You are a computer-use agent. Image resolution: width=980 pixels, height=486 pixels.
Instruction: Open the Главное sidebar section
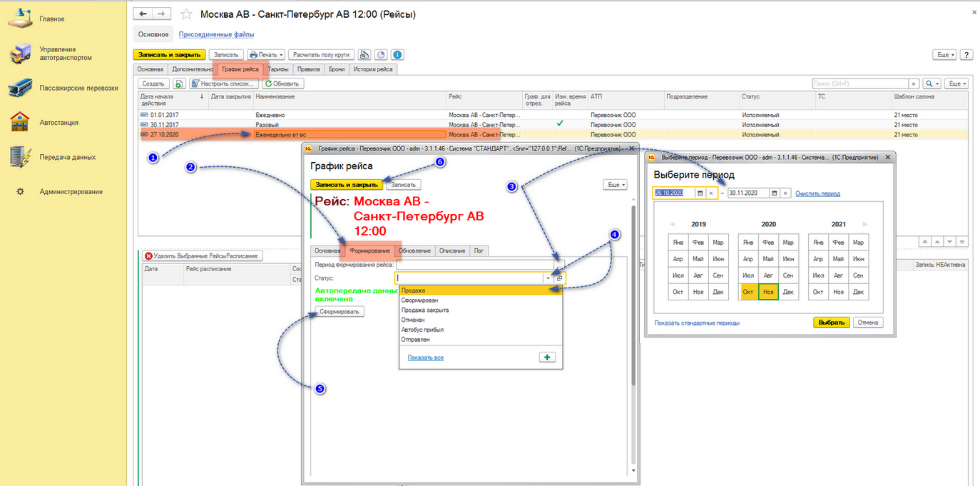[x=51, y=19]
